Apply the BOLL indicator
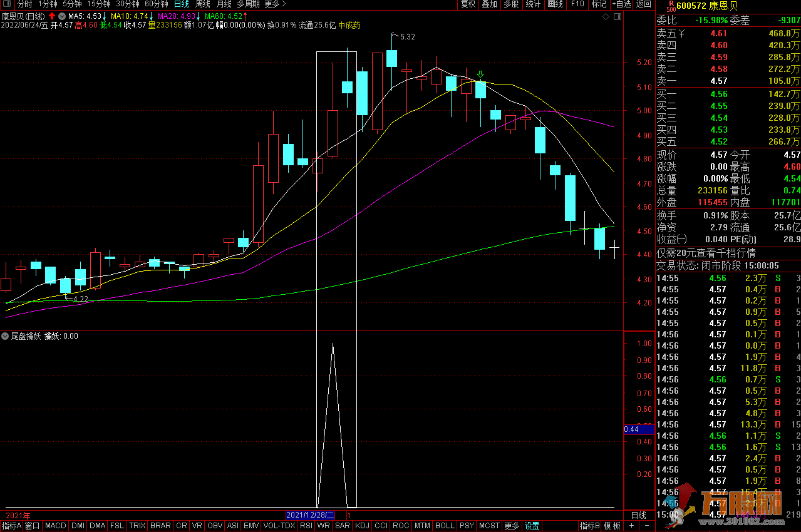The image size is (801, 532). point(445,526)
